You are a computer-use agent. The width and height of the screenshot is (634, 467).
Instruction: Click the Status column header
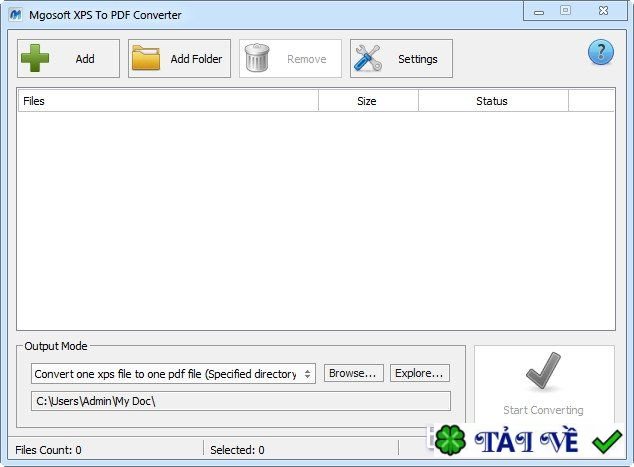(493, 101)
